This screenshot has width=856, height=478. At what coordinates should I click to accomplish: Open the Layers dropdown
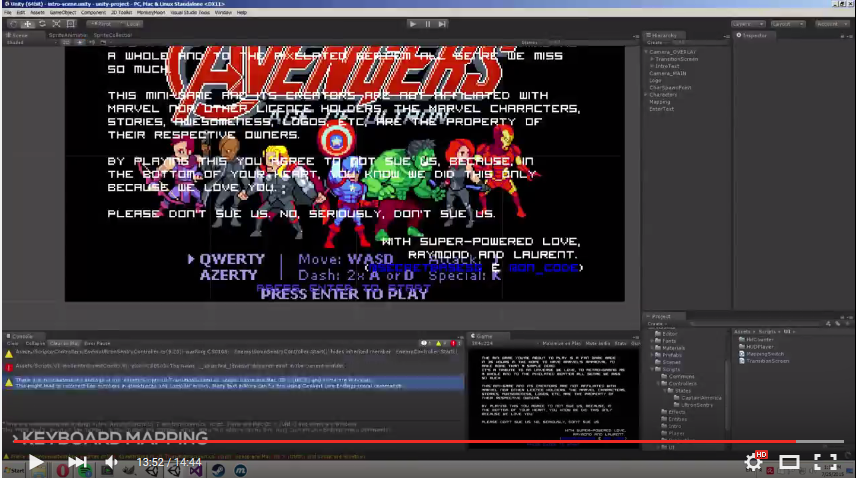click(x=748, y=24)
